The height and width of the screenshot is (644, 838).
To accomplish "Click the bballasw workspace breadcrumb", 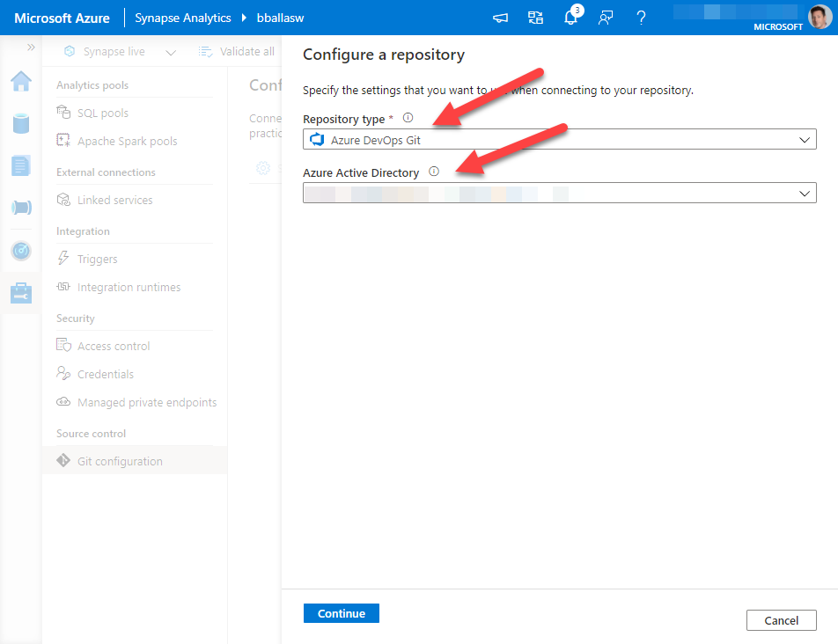I will point(280,18).
